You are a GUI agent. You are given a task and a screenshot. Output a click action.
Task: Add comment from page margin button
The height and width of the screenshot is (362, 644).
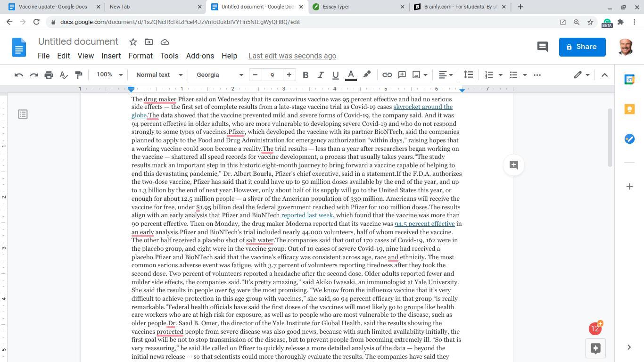tap(514, 165)
